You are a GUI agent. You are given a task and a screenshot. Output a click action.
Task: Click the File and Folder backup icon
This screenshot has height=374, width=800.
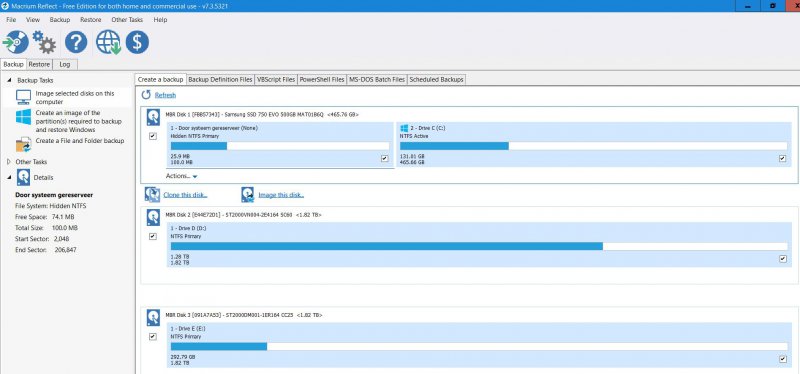click(23, 144)
